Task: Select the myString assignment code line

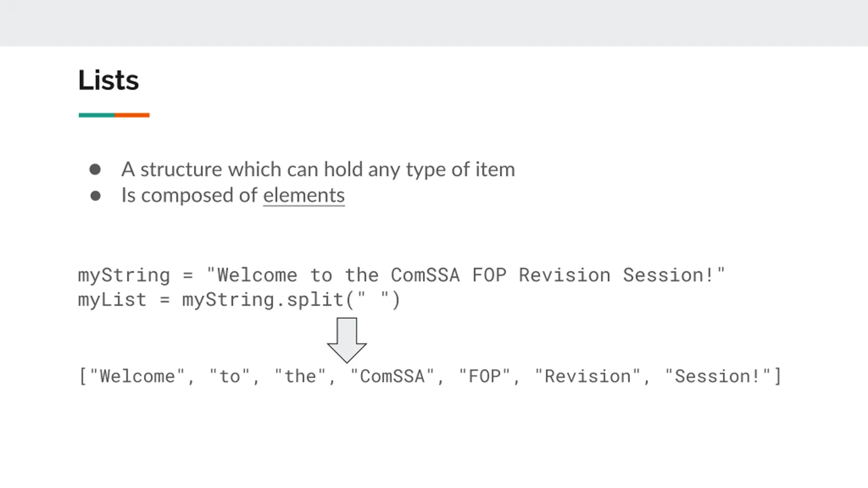Action: pos(401,275)
